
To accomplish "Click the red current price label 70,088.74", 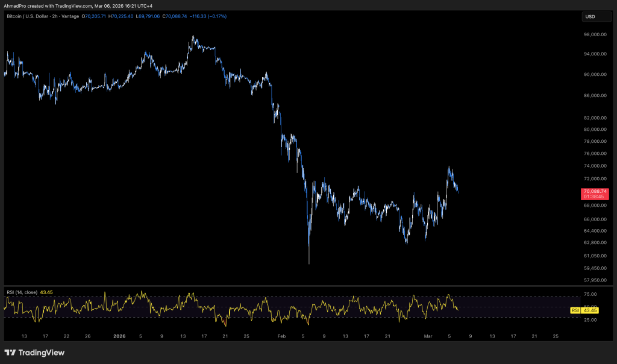I will coord(595,191).
